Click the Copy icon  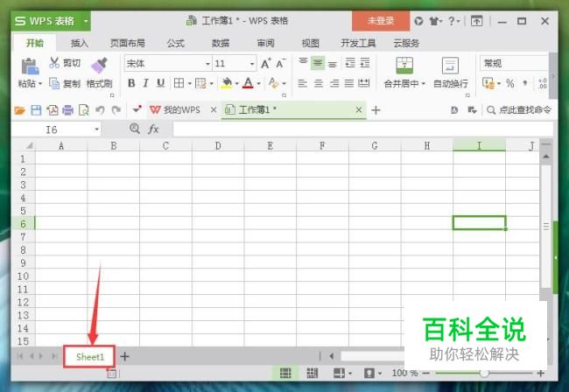pyautogui.click(x=54, y=83)
